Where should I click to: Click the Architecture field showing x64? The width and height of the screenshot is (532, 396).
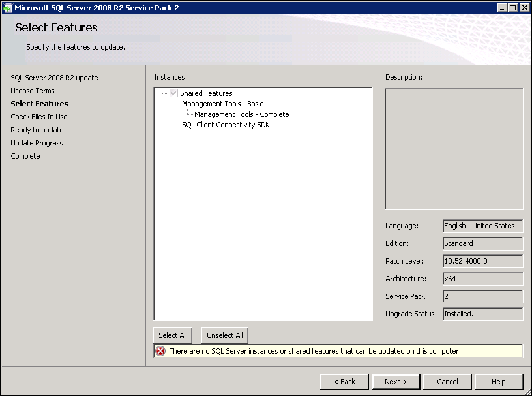coord(483,279)
